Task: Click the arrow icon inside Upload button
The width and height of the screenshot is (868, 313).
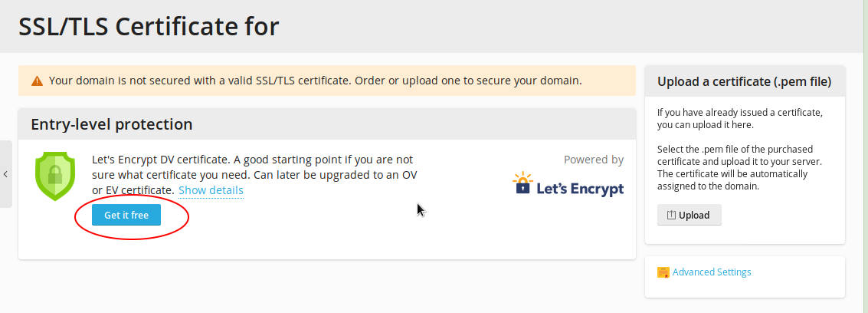Action: click(x=671, y=216)
